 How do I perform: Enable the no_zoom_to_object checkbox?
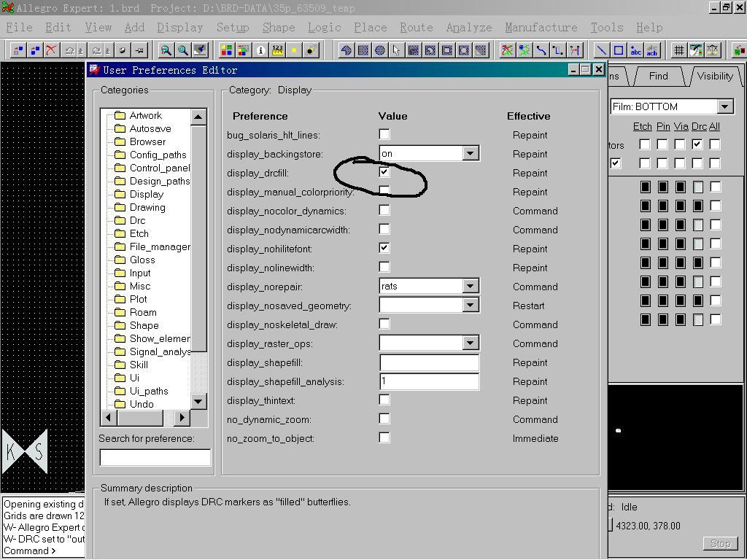click(384, 437)
